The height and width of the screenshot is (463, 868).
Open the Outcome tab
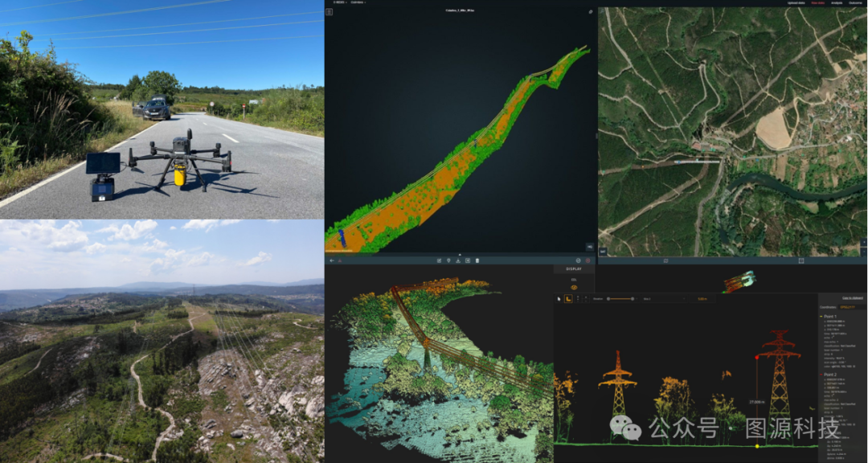tap(857, 3)
